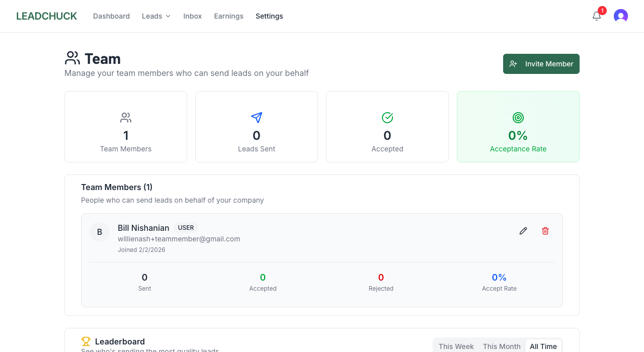Click the Accept Rate 0% value for Bill
644x352 pixels.
point(499,278)
